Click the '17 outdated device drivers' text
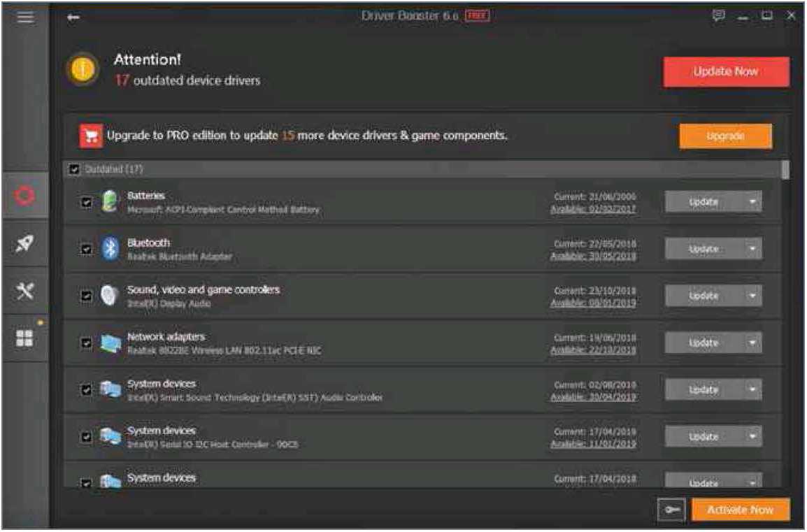Viewport: 807px width, 532px height. 188,81
